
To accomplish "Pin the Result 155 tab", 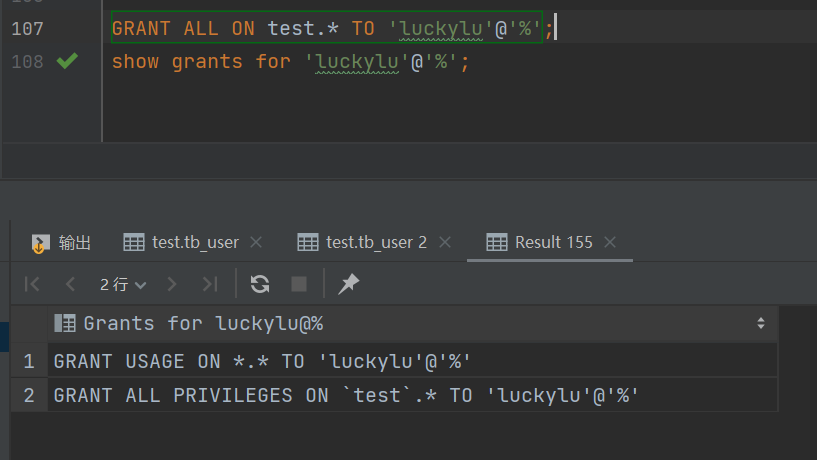I will (x=348, y=285).
